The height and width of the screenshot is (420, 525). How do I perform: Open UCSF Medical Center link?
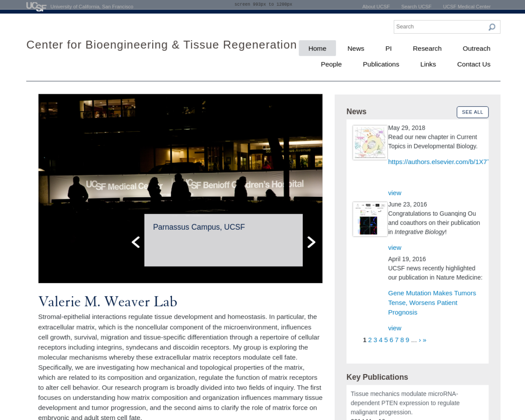tap(467, 7)
